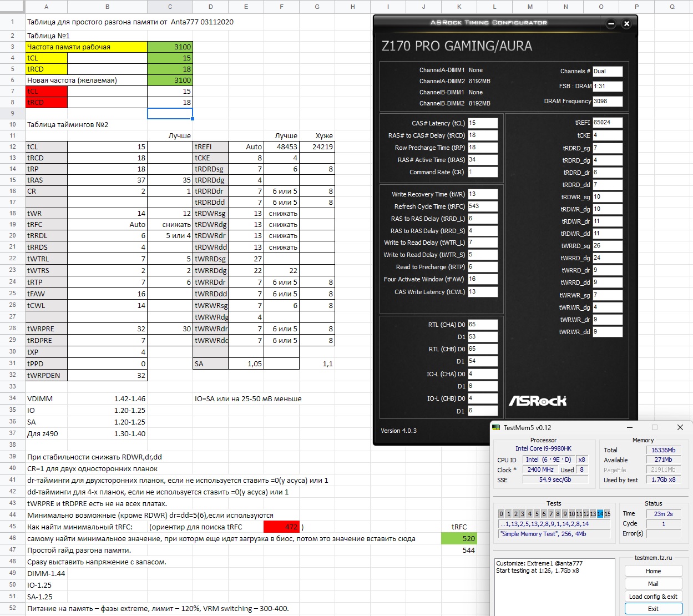
Task: Select spreadsheet column C header
Action: tap(170, 7)
